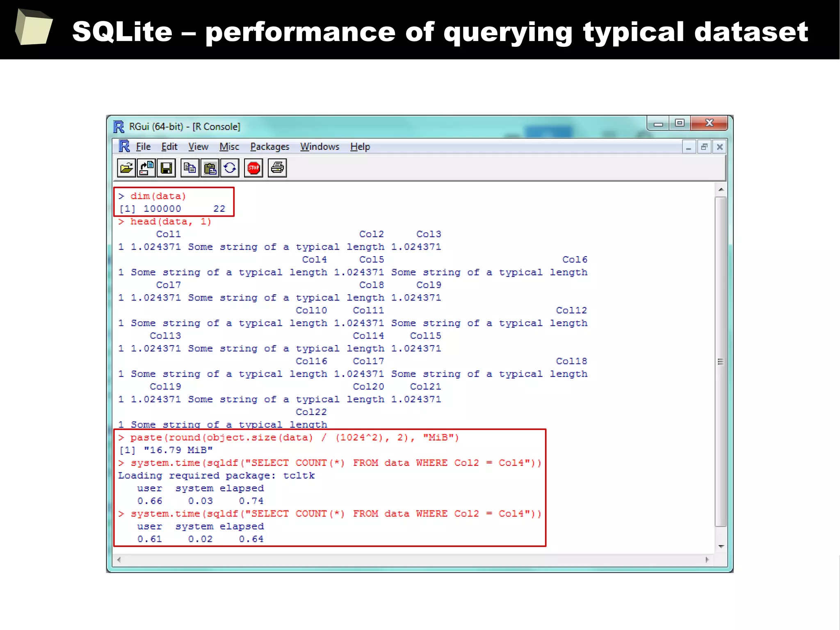Screen dimensions: 840x630
Task: Click the system time value '0.02'
Action: tap(201, 539)
